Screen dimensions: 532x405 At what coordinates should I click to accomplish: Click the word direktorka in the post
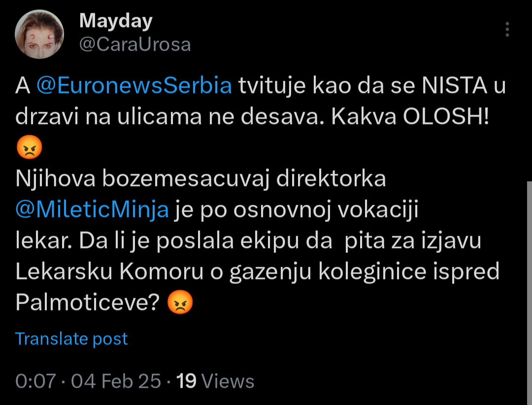pos(331,180)
